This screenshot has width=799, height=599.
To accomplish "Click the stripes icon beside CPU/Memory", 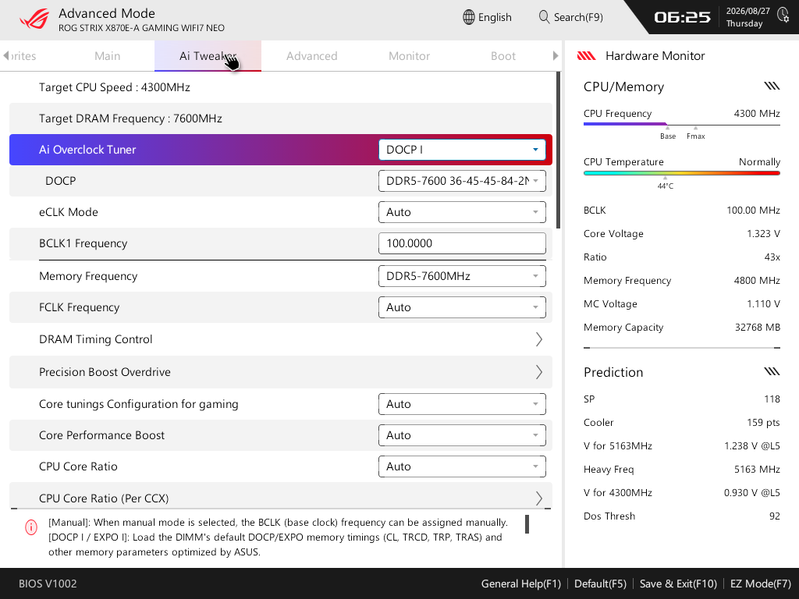I will [x=771, y=86].
